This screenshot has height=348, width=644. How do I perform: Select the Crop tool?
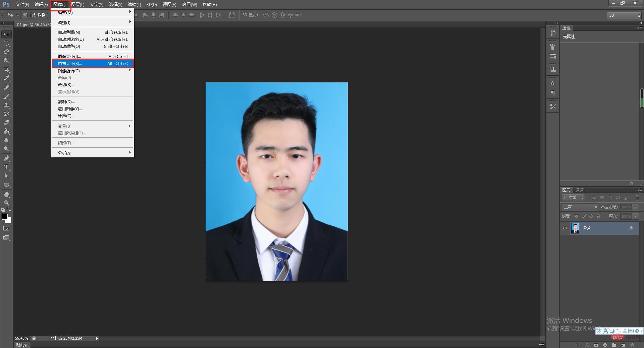point(6,69)
